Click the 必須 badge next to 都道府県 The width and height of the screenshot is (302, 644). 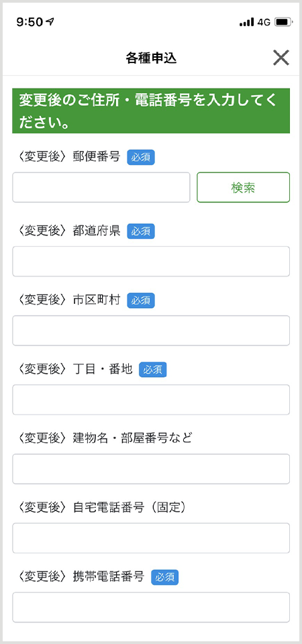141,231
